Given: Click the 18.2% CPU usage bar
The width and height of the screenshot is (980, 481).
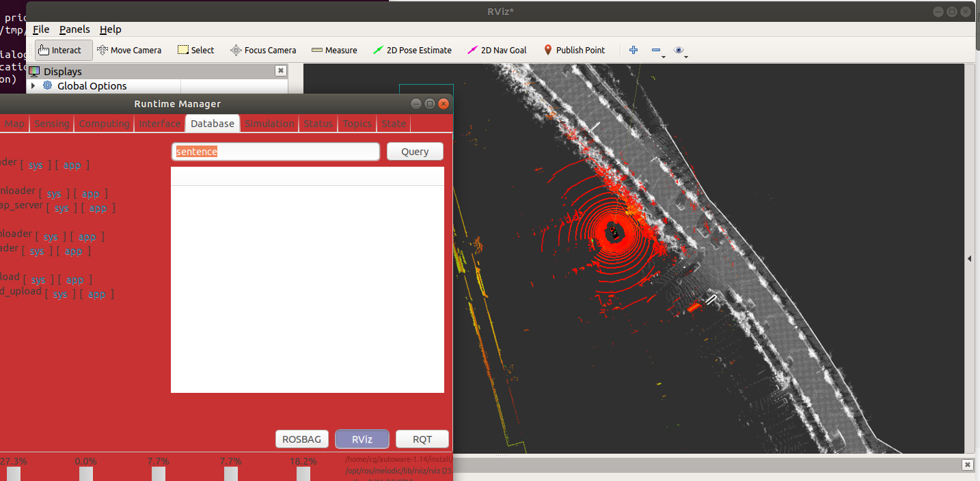Looking at the screenshot, I should tap(303, 474).
